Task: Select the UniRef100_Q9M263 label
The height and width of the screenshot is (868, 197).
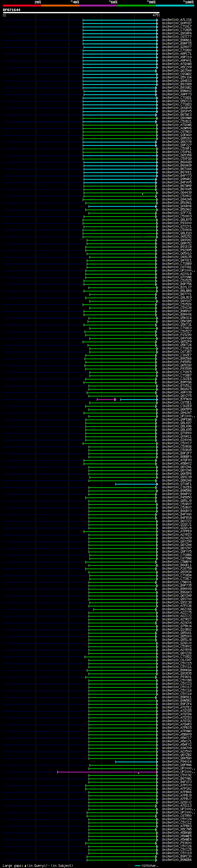Action: click(x=176, y=139)
